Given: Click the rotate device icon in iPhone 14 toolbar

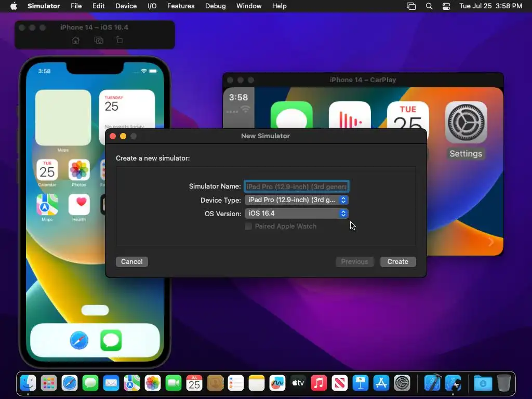Looking at the screenshot, I should (119, 40).
